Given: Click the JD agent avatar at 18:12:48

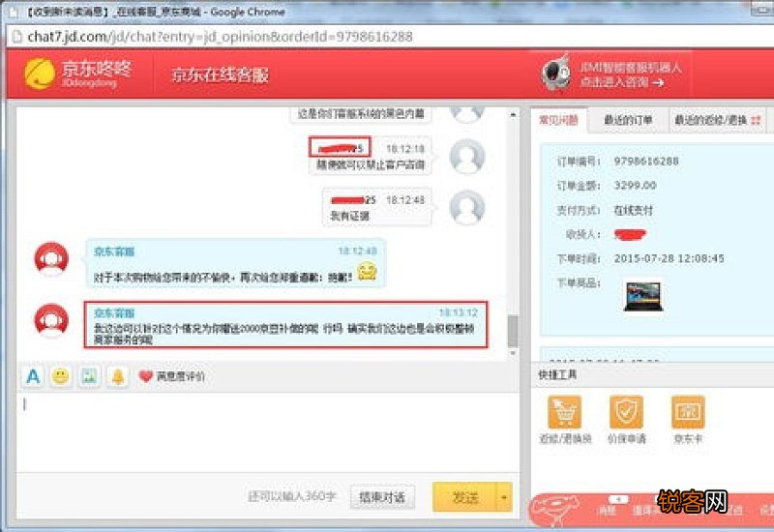Looking at the screenshot, I should [51, 259].
